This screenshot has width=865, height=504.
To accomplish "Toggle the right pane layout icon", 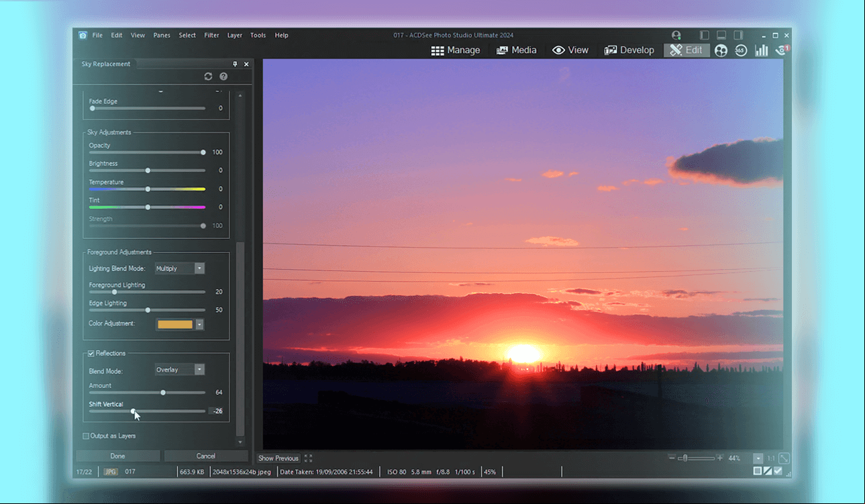I will 738,36.
